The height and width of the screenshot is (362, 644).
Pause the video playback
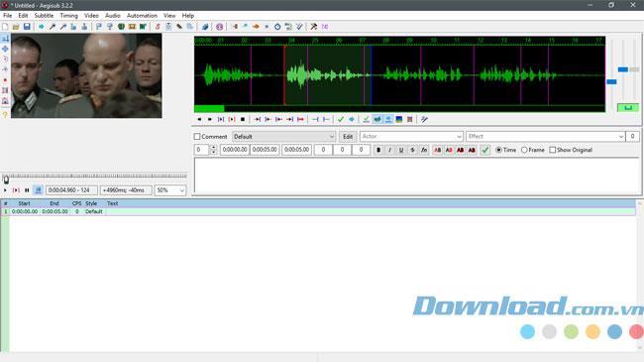(x=27, y=190)
